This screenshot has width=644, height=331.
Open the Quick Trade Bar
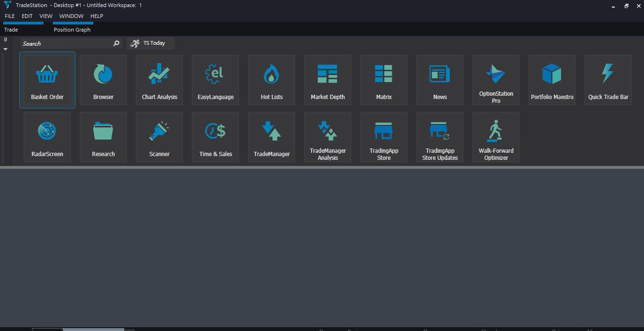pos(608,80)
